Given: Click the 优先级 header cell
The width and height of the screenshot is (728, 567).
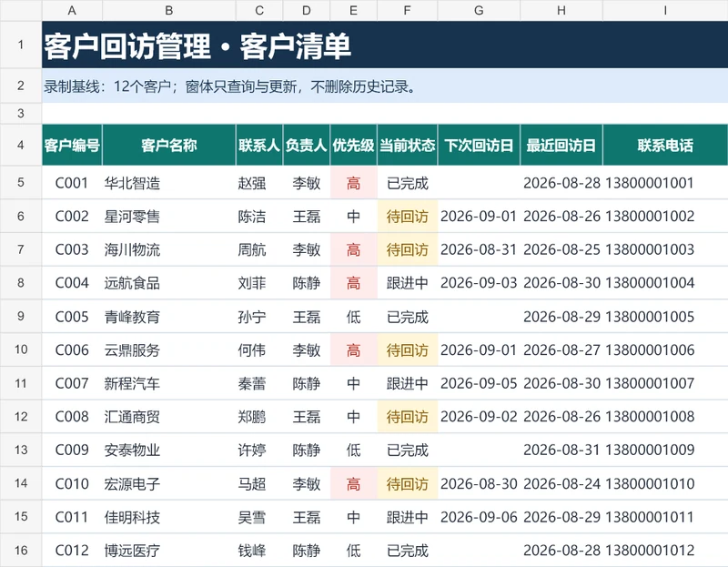Looking at the screenshot, I should coord(354,145).
